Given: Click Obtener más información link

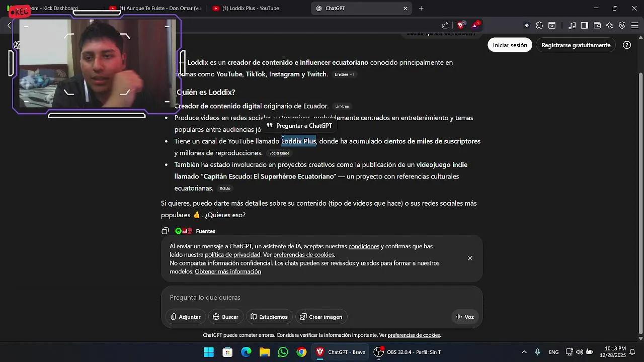Looking at the screenshot, I should [x=228, y=271].
